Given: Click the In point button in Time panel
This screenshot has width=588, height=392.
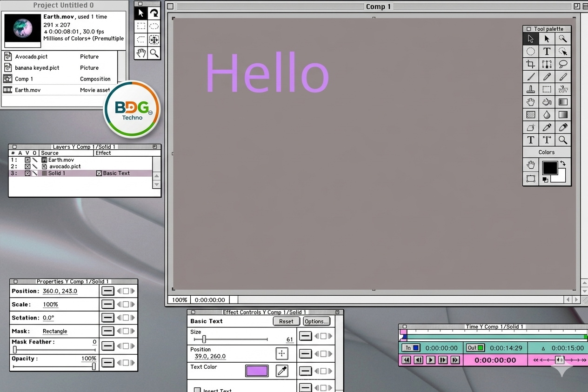Looking at the screenshot, I should pyautogui.click(x=411, y=348).
